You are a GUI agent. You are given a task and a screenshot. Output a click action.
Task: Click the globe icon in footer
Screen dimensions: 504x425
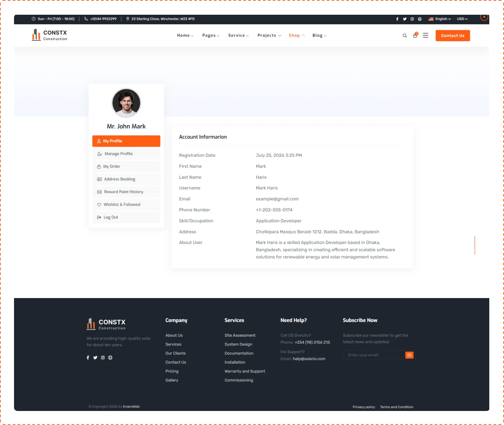110,358
